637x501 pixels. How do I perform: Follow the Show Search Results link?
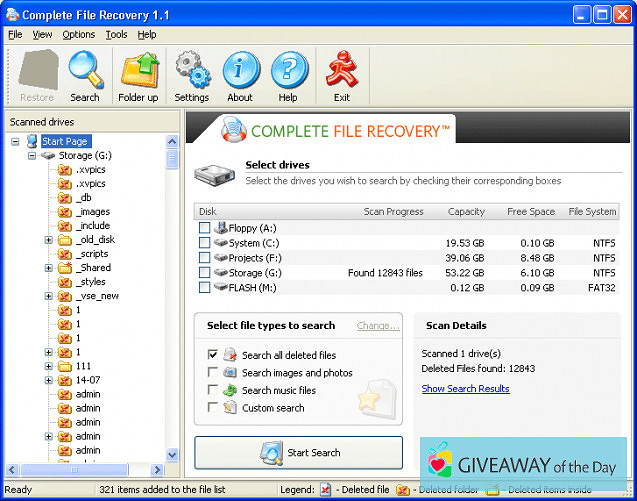pos(465,389)
